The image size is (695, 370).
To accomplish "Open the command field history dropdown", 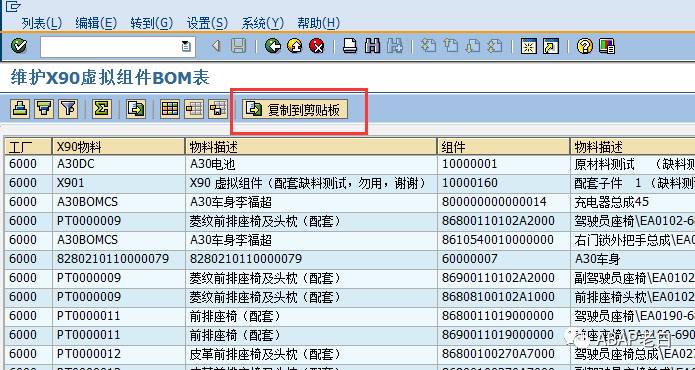I will pyautogui.click(x=186, y=47).
